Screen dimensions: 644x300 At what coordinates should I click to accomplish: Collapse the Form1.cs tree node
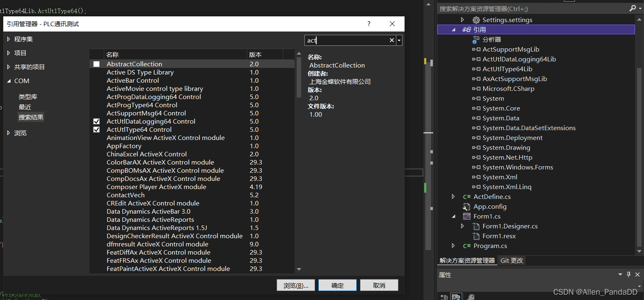click(x=454, y=217)
